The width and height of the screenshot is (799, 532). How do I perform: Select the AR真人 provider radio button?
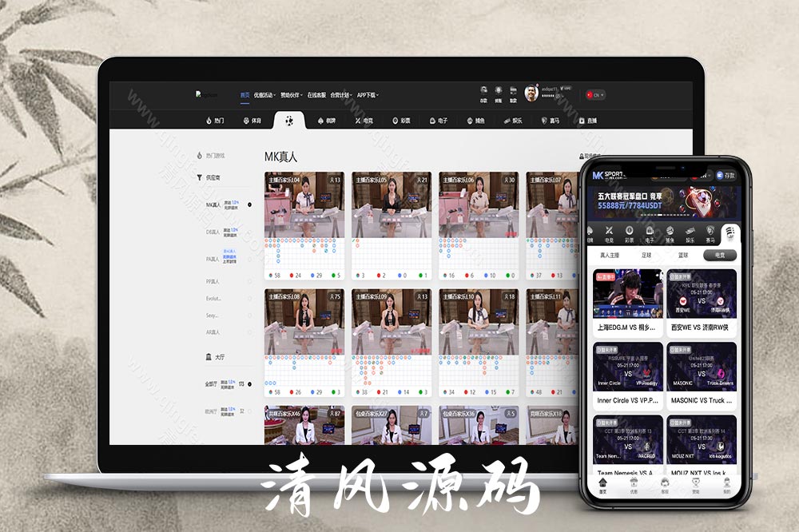tap(249, 332)
